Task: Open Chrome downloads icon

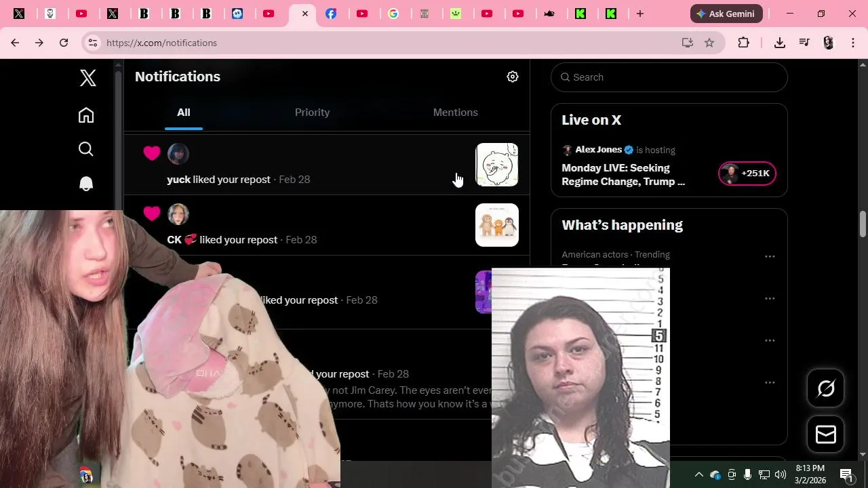Action: point(780,43)
